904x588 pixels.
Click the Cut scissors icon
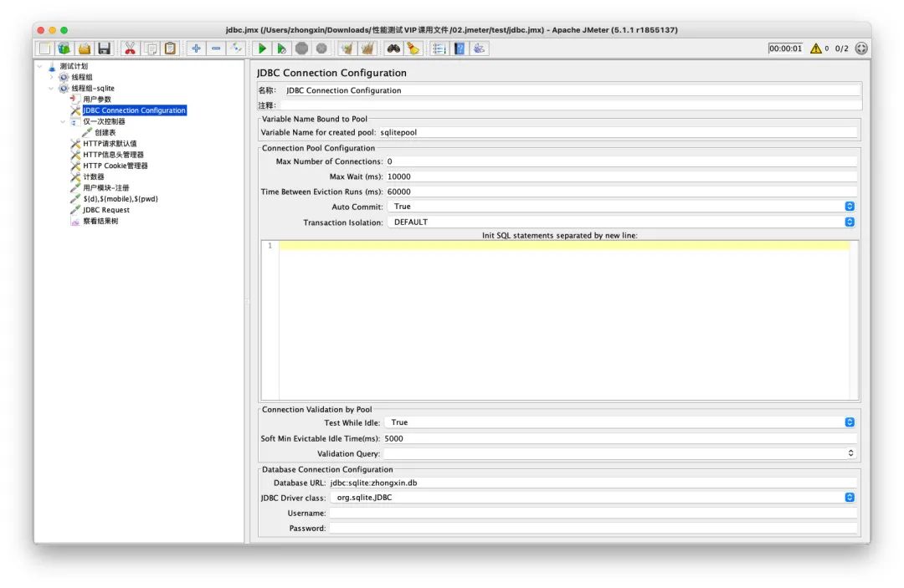point(131,49)
